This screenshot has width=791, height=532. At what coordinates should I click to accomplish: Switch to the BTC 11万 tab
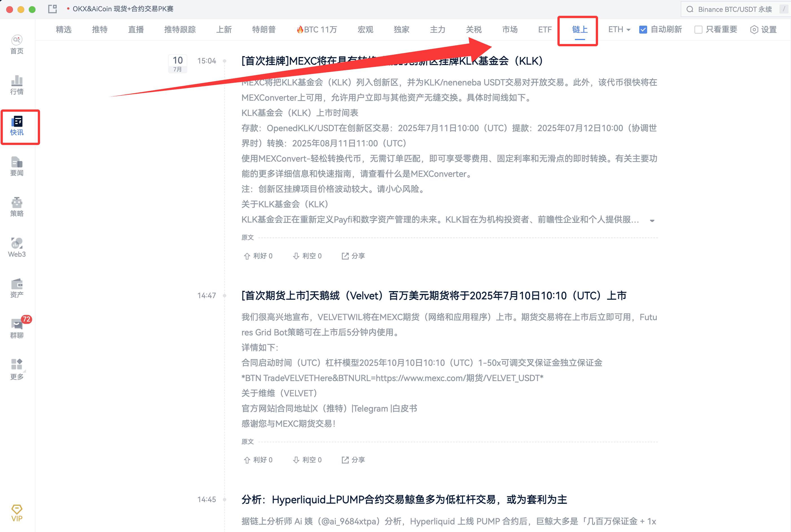(317, 30)
